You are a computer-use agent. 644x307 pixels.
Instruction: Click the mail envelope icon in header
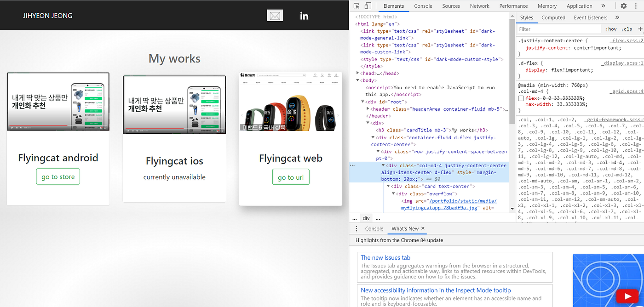275,16
